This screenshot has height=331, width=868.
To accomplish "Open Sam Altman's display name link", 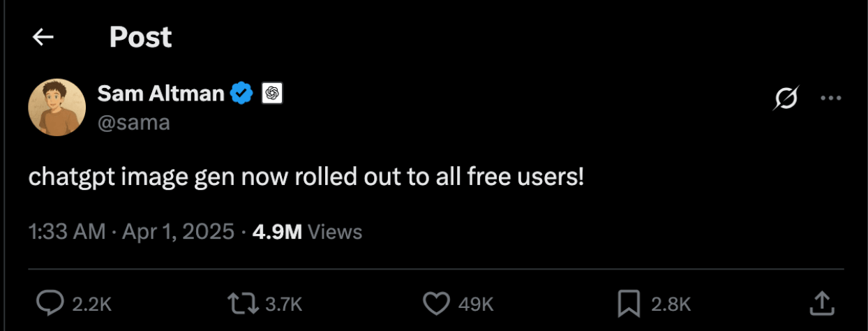I will point(160,93).
